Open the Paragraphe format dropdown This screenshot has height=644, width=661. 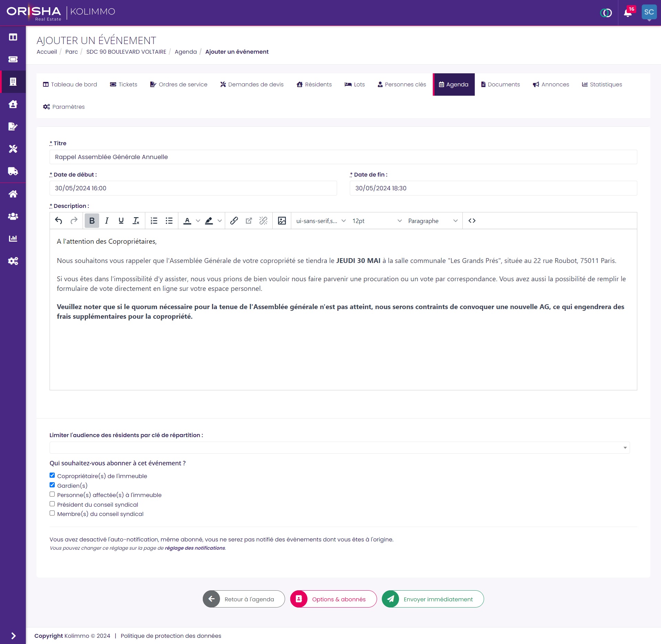point(433,221)
